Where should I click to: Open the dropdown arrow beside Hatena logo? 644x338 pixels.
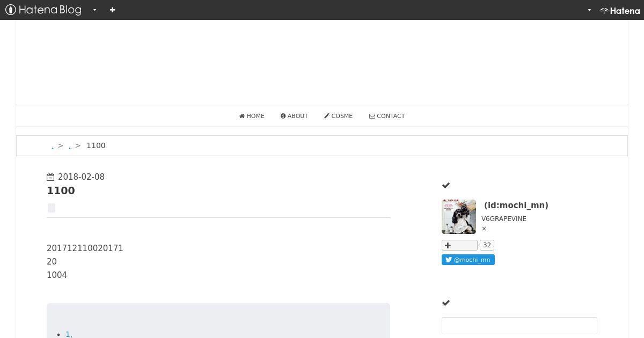coord(589,10)
